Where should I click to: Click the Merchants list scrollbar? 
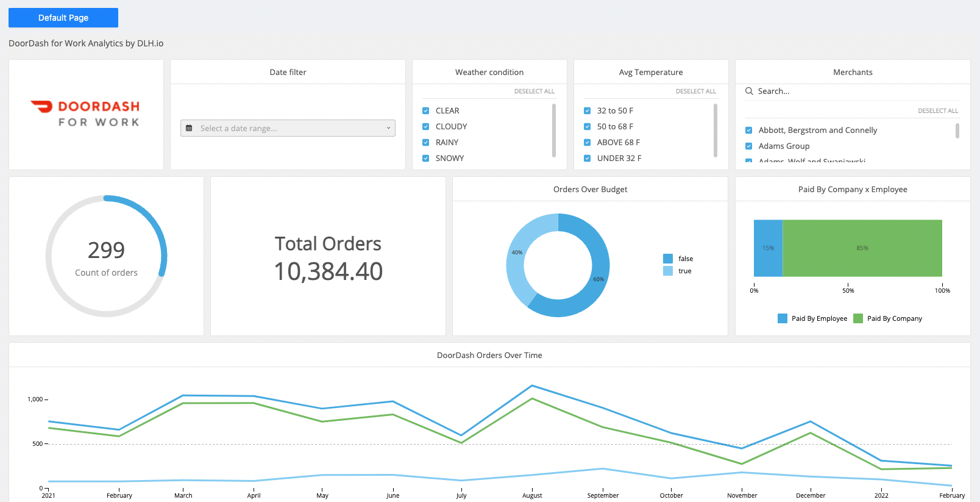click(x=957, y=131)
